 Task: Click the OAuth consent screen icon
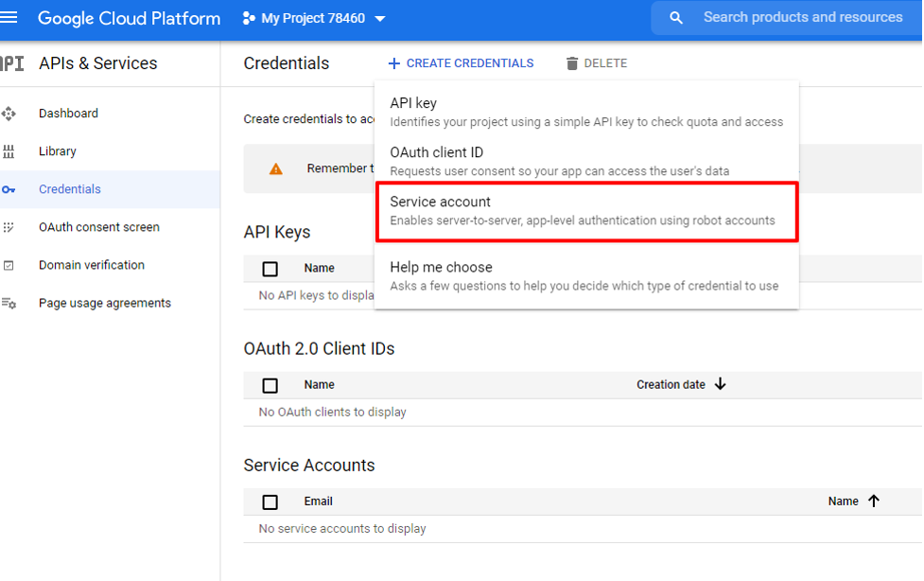[x=9, y=227]
